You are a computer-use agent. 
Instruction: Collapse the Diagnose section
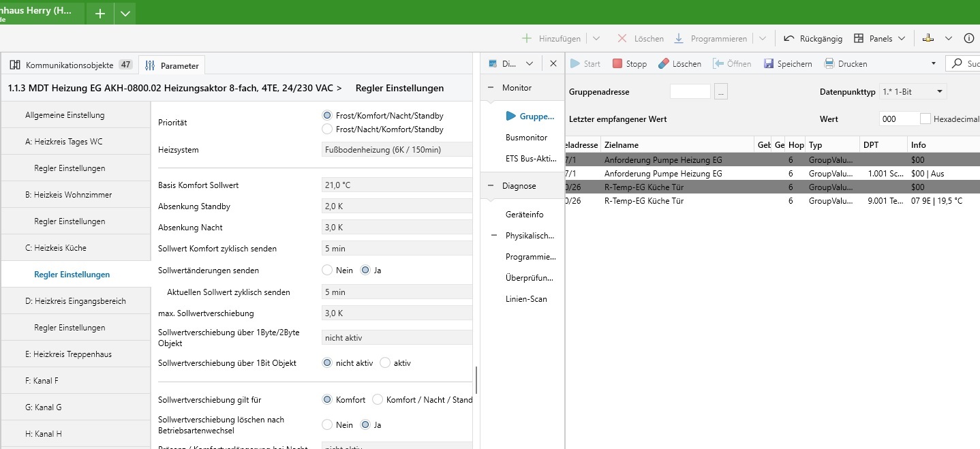491,186
